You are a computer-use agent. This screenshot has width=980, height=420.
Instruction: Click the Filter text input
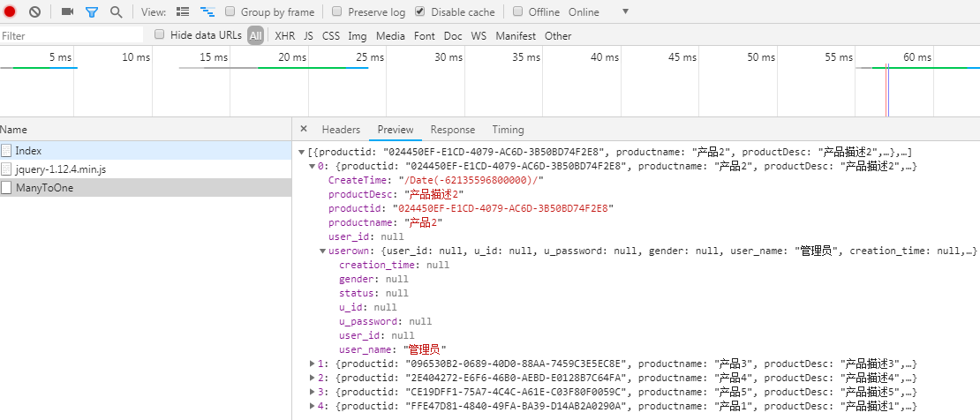point(72,35)
